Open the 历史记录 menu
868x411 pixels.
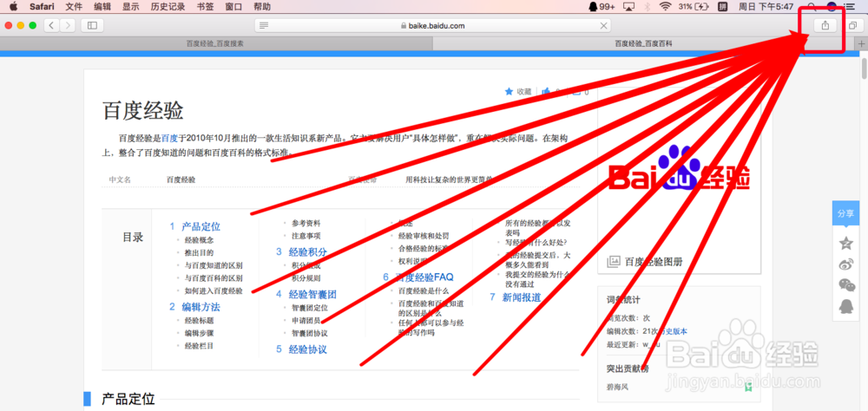click(x=168, y=7)
